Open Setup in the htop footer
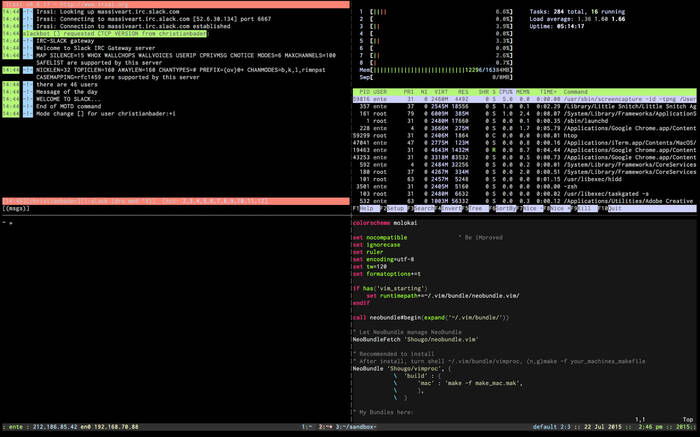This screenshot has height=437, width=700. point(398,208)
